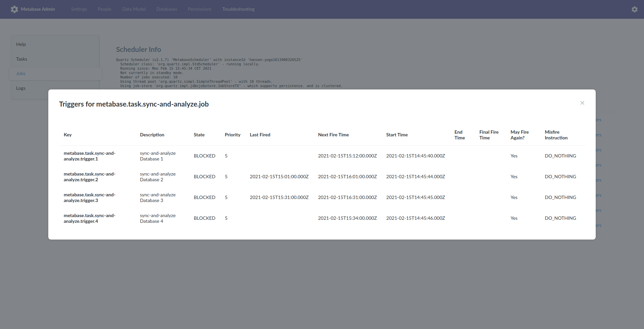The image size is (644, 329).
Task: Click the Next Fire Time column header
Action: tap(333, 135)
